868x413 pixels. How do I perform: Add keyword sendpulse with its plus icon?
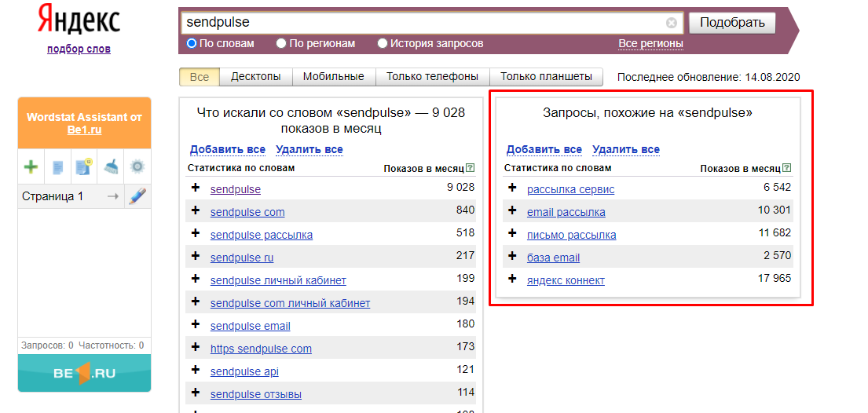(196, 188)
